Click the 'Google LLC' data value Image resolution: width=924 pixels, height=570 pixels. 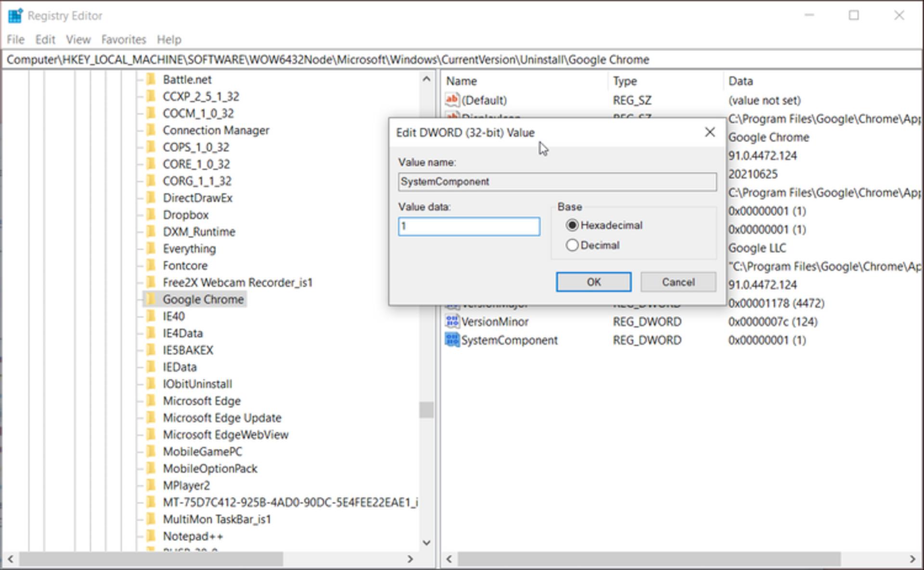pyautogui.click(x=757, y=248)
